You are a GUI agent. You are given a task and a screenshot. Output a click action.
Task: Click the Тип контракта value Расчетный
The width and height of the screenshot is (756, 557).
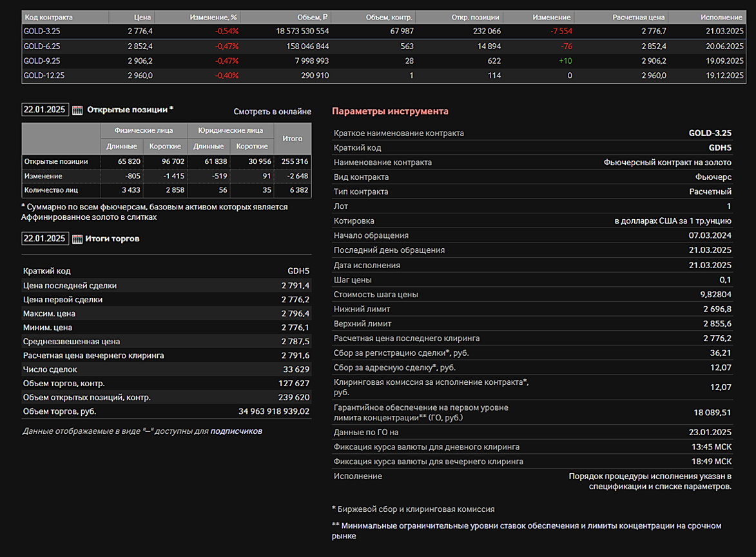click(x=710, y=191)
